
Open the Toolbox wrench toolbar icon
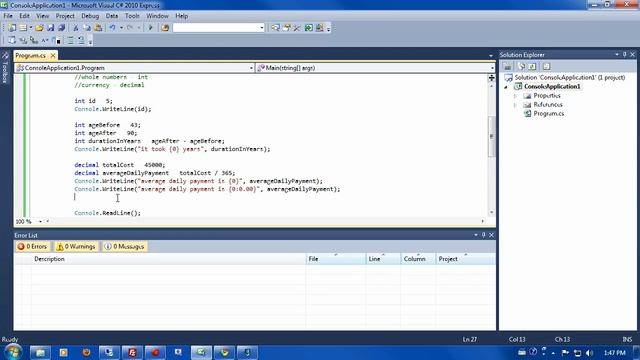click(x=297, y=28)
